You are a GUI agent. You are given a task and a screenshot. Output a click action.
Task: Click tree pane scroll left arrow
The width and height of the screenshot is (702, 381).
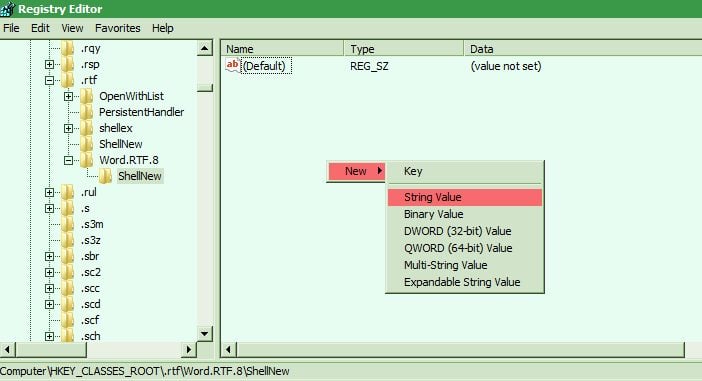[x=8, y=349]
